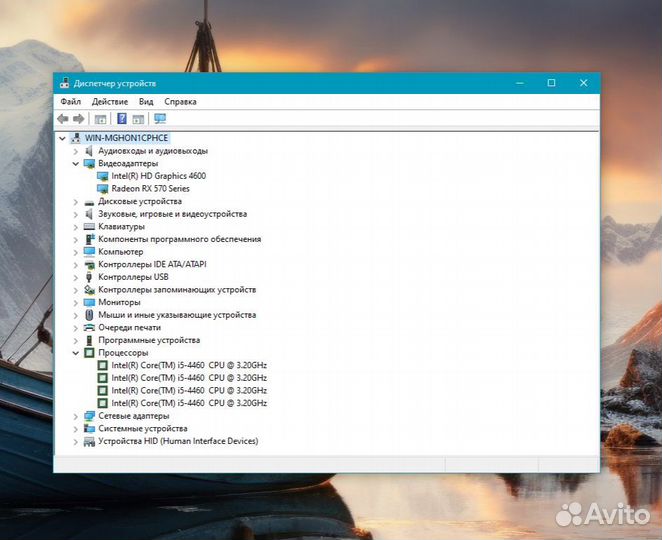The height and width of the screenshot is (540, 662).
Task: Click the Device Manager icon in the title bar
Action: (x=65, y=83)
